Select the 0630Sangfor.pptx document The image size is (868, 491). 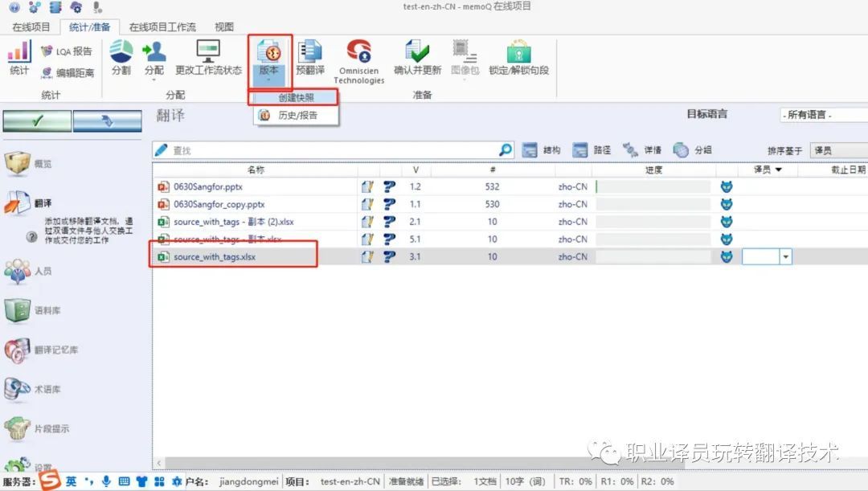tap(208, 186)
